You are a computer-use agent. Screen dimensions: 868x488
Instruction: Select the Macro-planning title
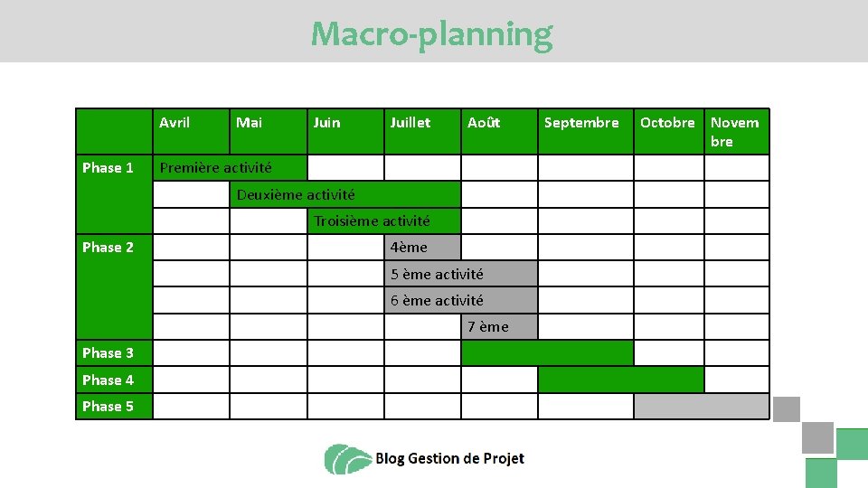pos(432,35)
